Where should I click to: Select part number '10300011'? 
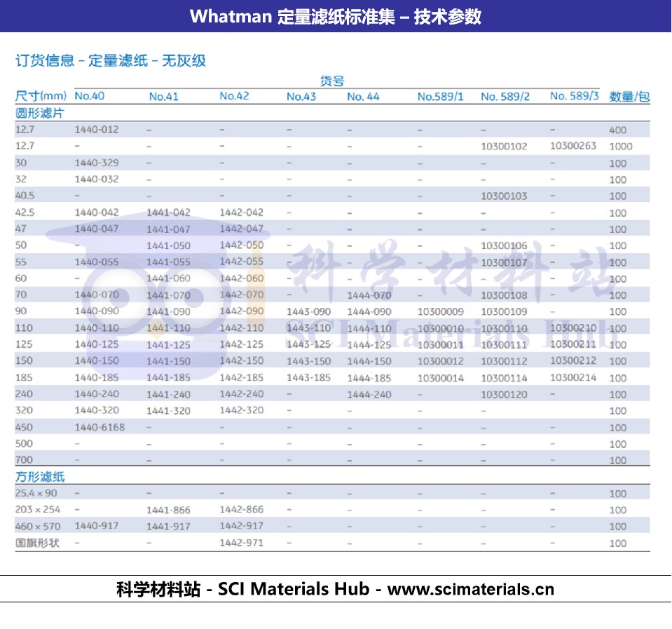(x=441, y=345)
